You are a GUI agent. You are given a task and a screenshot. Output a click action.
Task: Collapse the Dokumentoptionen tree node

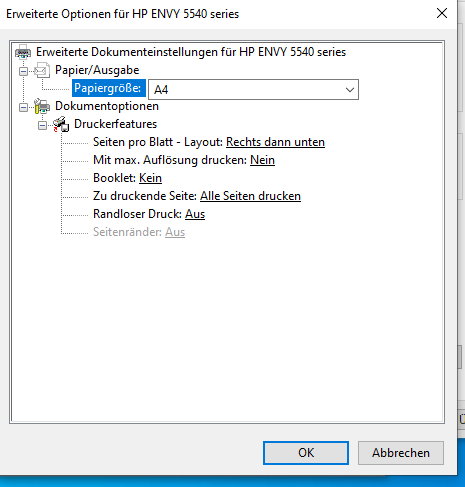[23, 107]
